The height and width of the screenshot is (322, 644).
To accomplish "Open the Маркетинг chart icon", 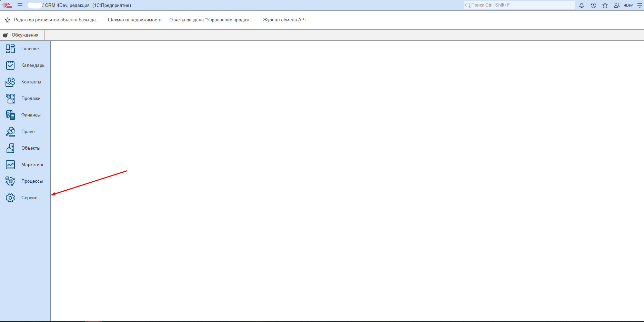I will pyautogui.click(x=10, y=165).
